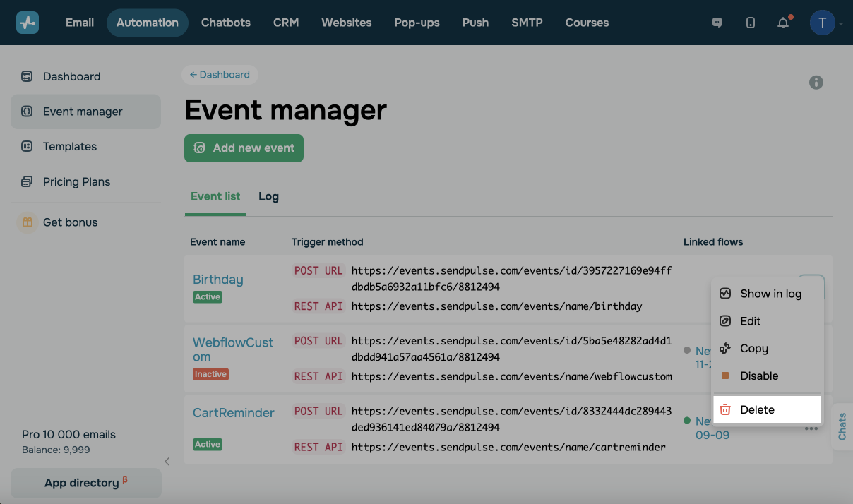Open the Birthday event link
The image size is (853, 504).
click(x=217, y=280)
